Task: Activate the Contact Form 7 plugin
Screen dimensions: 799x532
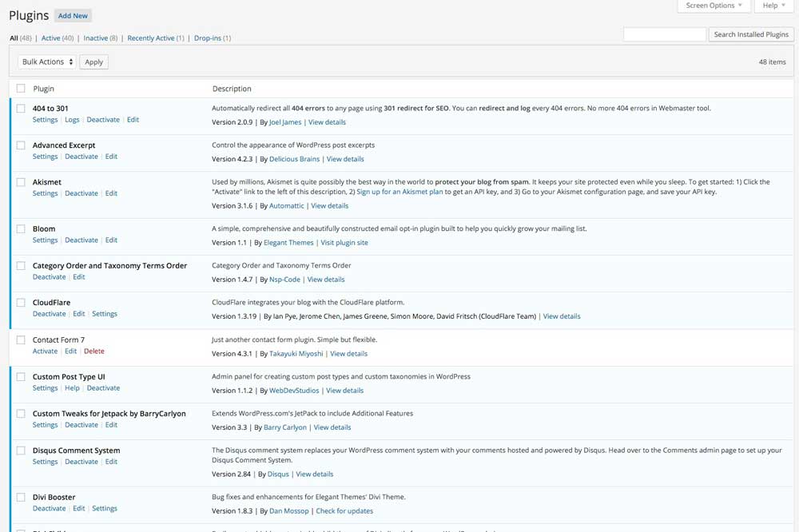Action: click(45, 351)
